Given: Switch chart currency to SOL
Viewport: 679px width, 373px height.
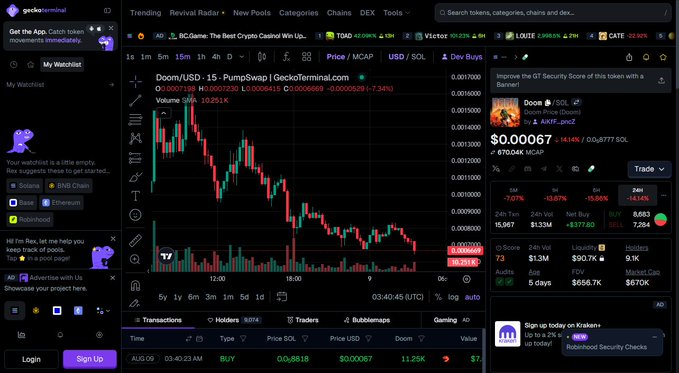Looking at the screenshot, I should pyautogui.click(x=418, y=57).
